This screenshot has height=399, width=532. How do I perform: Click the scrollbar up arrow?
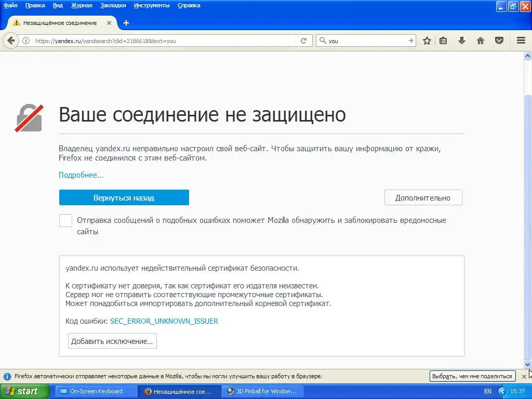point(528,56)
